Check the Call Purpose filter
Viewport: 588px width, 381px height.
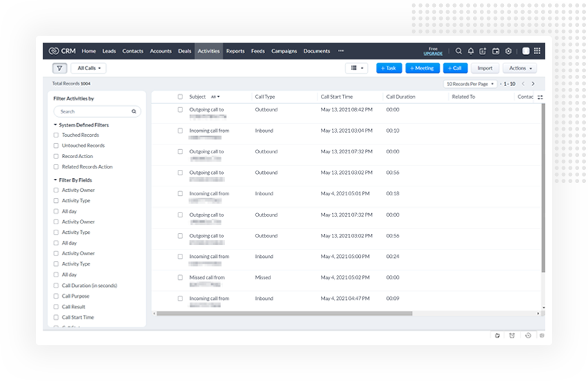tap(56, 296)
